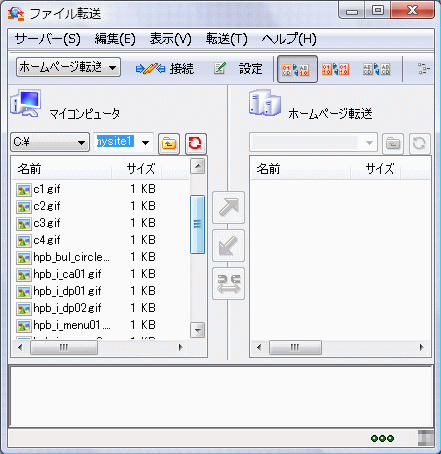Click the ファイル転送 title bar app icon
Viewport: 441px width, 454px height.
click(x=16, y=14)
